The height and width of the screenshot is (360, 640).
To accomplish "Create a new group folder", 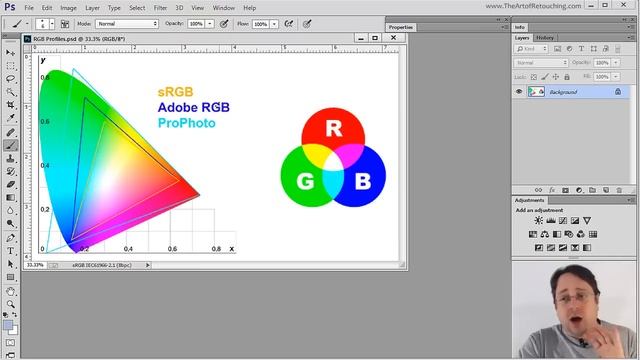I will coord(592,190).
